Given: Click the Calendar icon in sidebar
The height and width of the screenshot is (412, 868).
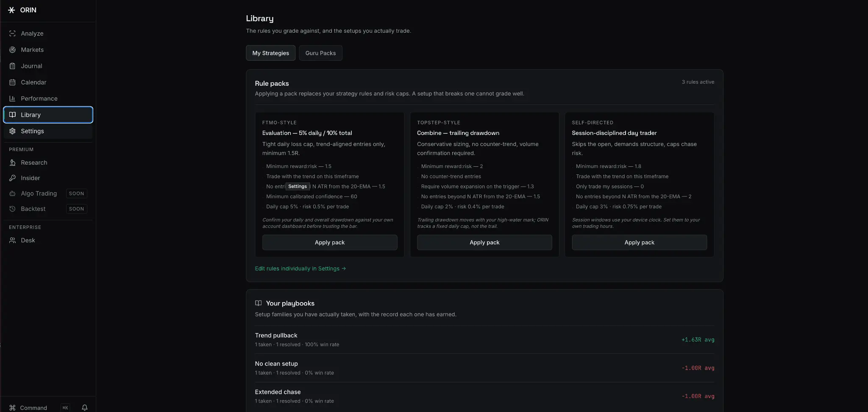Looking at the screenshot, I should [x=12, y=82].
